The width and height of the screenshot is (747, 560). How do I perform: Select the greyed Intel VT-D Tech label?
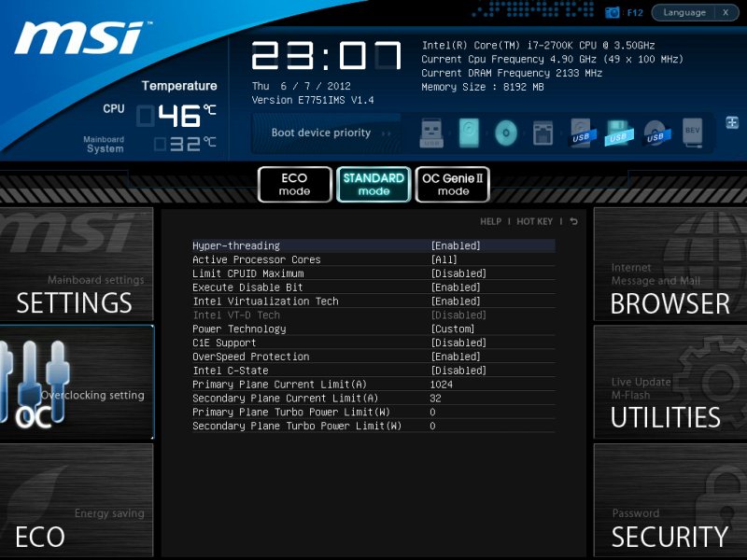coord(236,315)
